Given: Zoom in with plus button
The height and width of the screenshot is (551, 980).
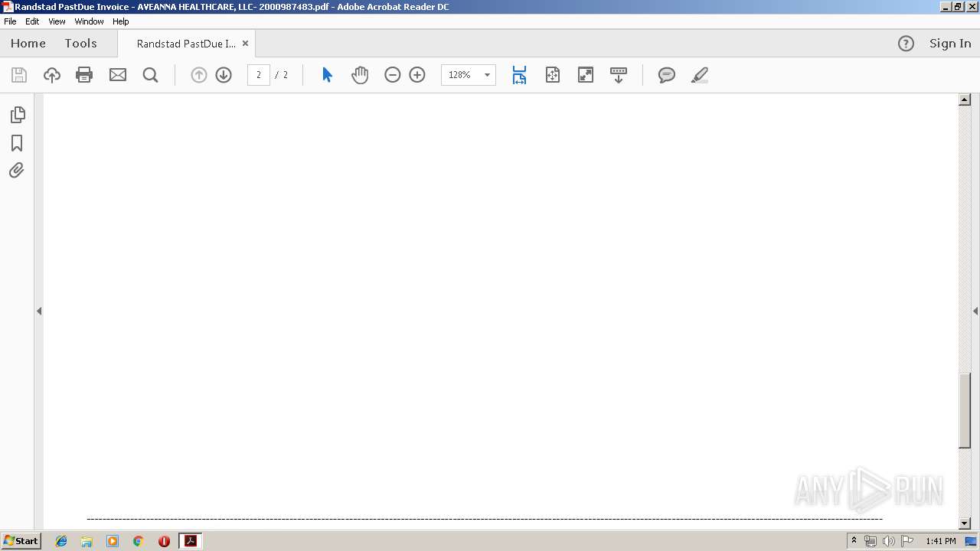Looking at the screenshot, I should tap(417, 75).
